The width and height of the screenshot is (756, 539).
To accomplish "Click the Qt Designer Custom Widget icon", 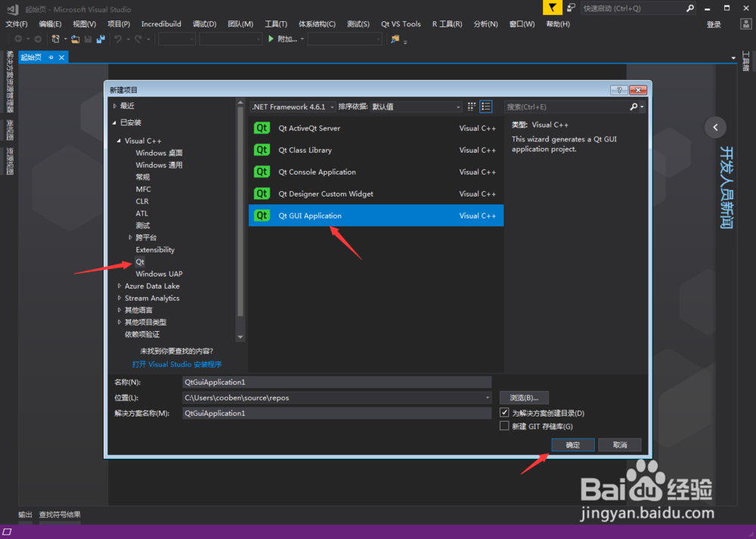I will tap(262, 194).
